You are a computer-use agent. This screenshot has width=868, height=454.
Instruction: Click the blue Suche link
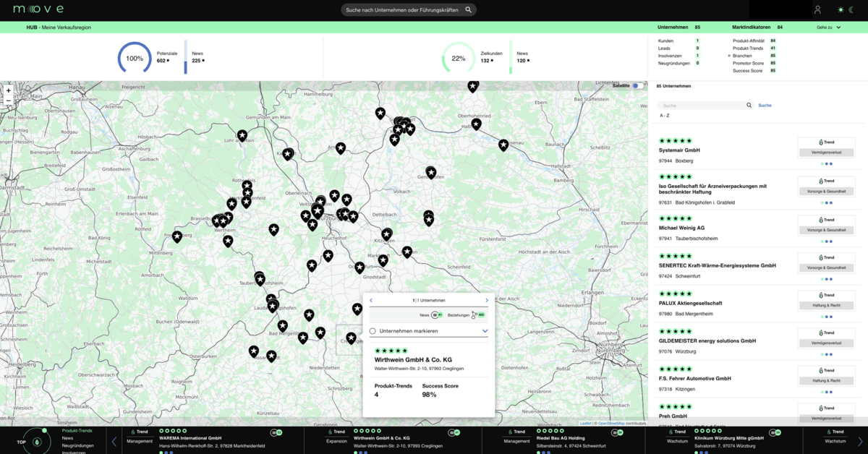point(765,106)
